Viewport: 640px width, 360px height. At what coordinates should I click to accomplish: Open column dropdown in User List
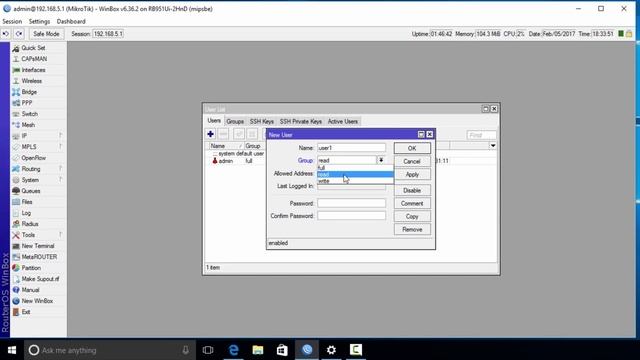pyautogui.click(x=493, y=146)
